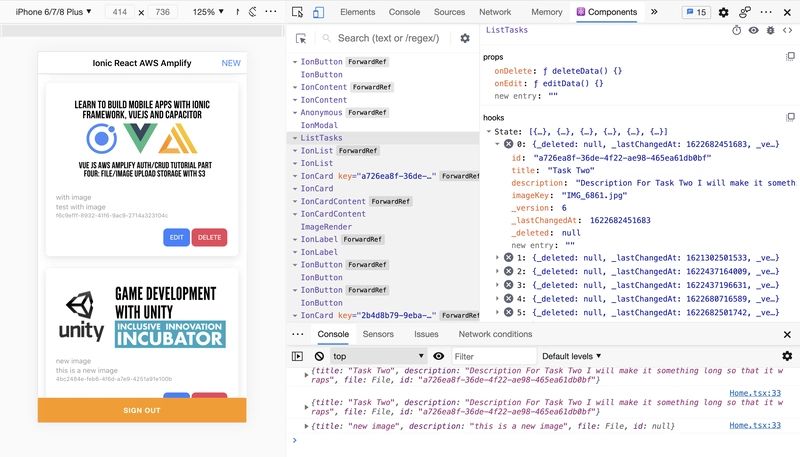Open Components view settings gear
Image resolution: width=800 pixels, height=457 pixels.
point(465,38)
